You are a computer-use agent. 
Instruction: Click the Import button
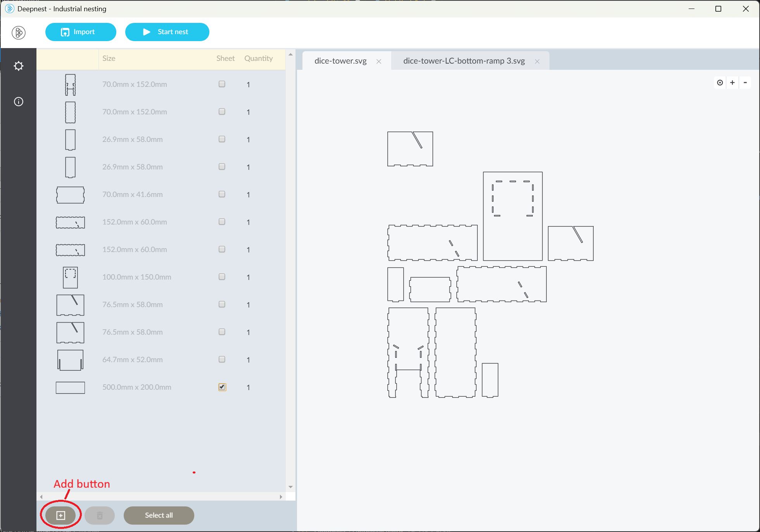pyautogui.click(x=81, y=32)
